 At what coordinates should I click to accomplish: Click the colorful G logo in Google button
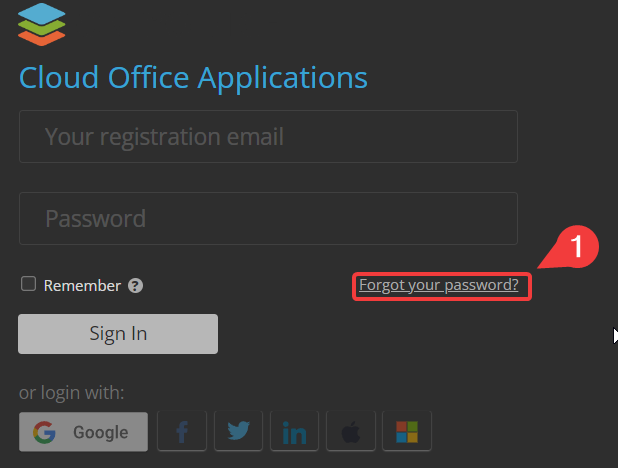point(44,432)
